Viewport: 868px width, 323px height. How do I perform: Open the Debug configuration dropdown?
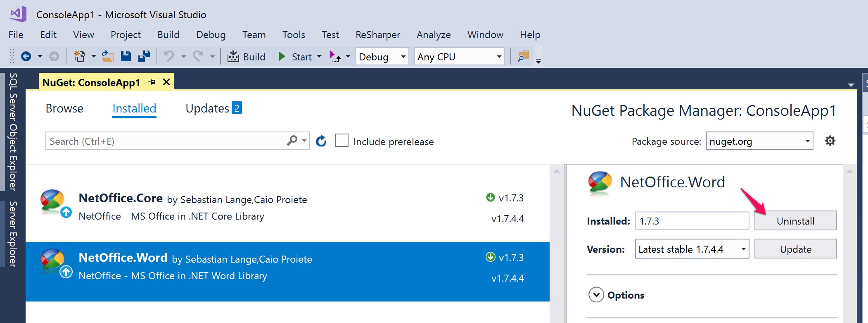[382, 57]
